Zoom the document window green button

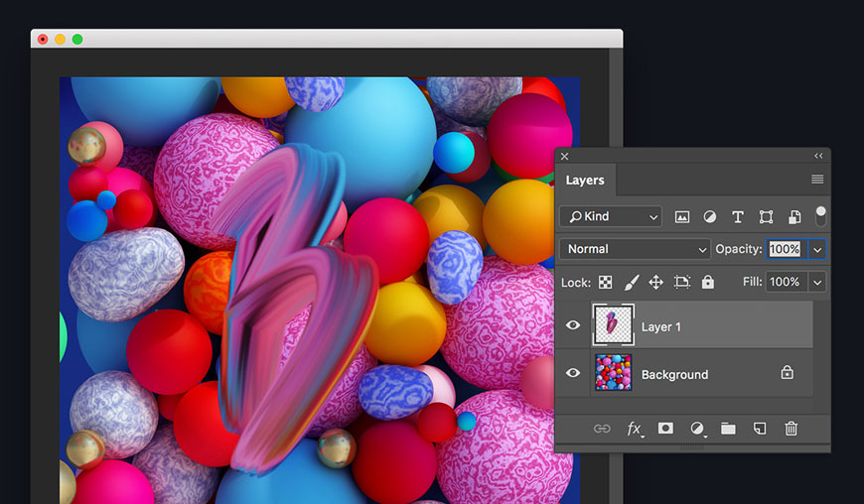point(77,39)
